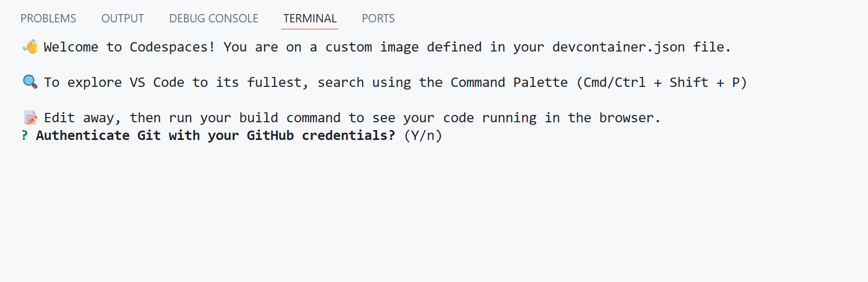Open the OUTPUT tab
The image size is (868, 282).
click(x=122, y=19)
